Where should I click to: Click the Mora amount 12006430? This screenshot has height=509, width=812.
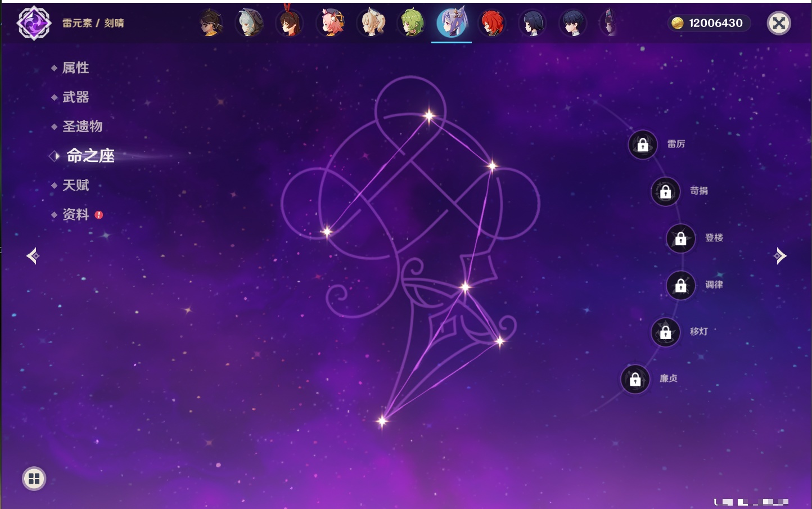(x=716, y=23)
